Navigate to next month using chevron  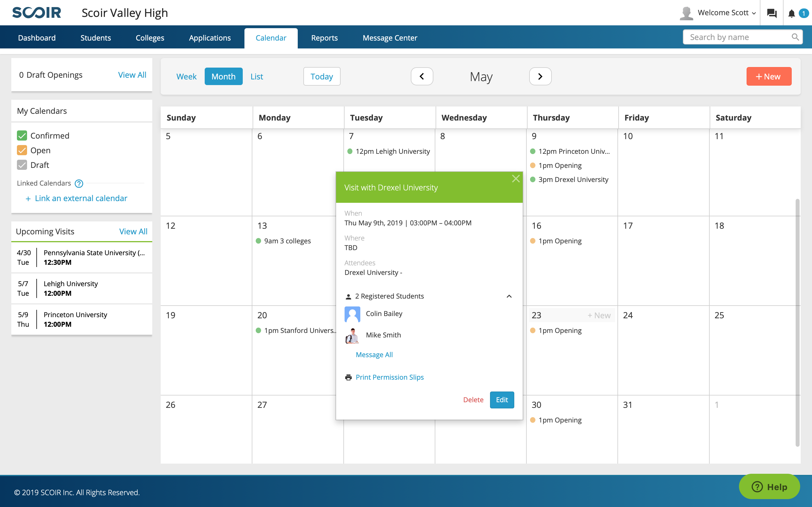[541, 77]
